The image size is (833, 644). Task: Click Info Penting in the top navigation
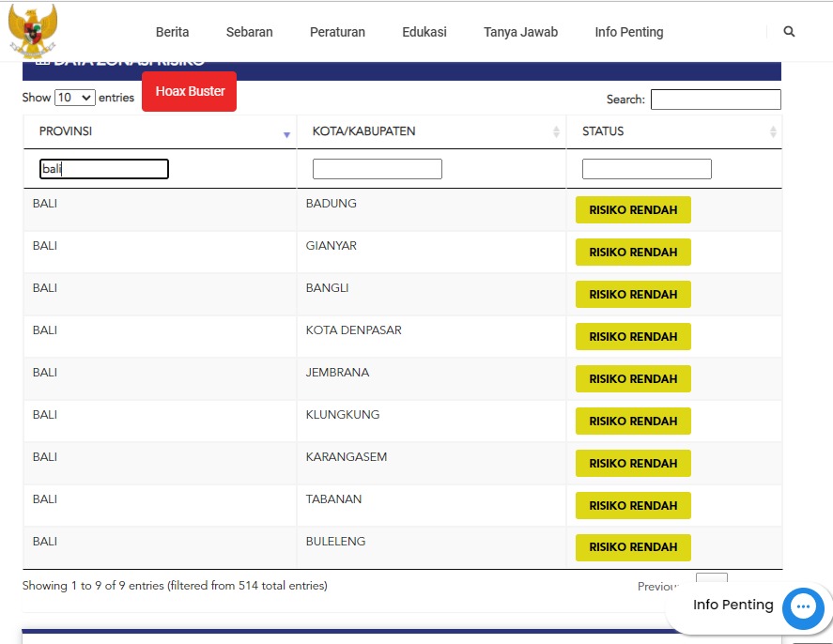click(x=628, y=32)
